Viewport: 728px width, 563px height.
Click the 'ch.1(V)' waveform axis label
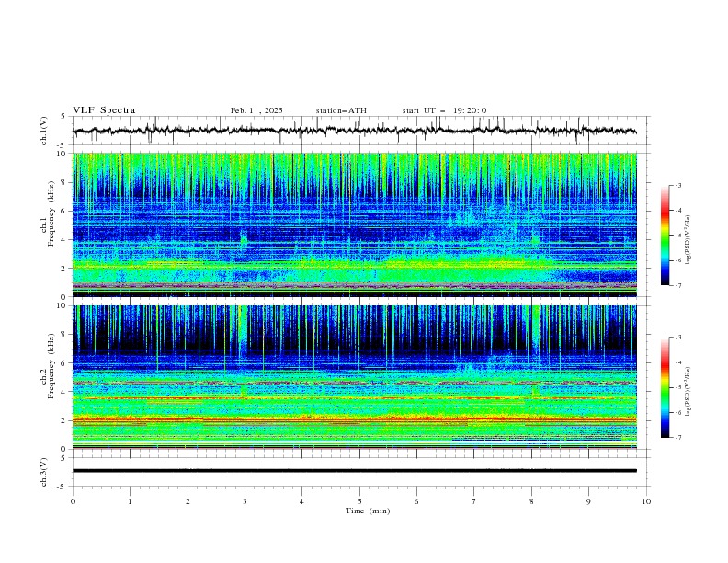tap(44, 131)
